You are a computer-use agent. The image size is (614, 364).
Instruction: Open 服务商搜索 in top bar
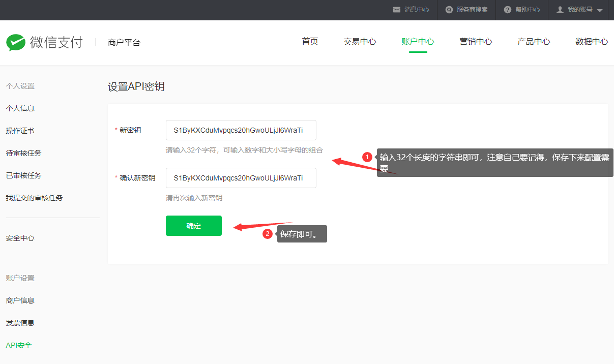point(472,10)
